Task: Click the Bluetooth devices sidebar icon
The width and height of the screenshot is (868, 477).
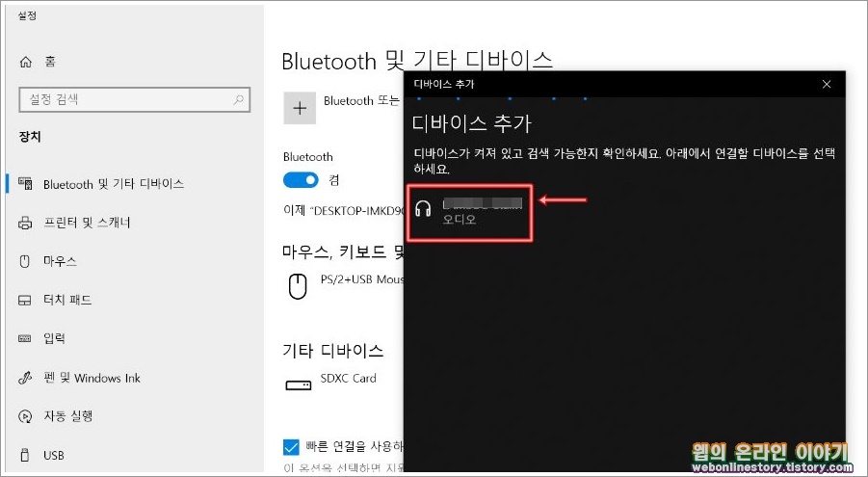Action: click(25, 183)
